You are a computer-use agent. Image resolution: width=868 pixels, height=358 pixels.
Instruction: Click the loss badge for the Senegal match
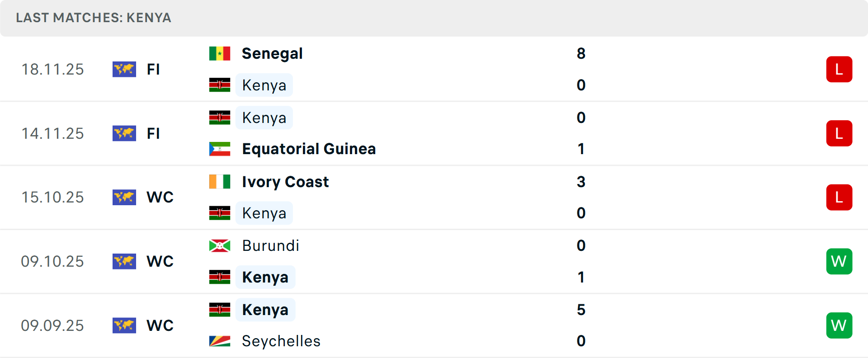(x=839, y=69)
